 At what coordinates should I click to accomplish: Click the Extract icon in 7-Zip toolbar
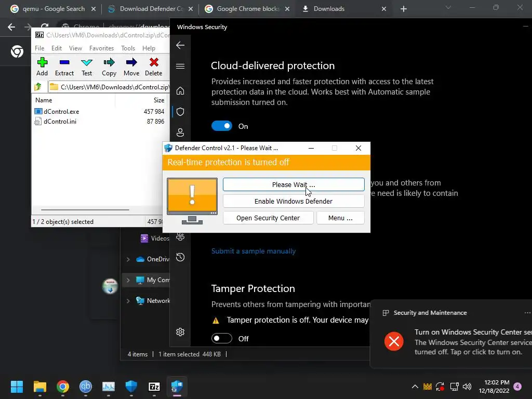tap(64, 66)
